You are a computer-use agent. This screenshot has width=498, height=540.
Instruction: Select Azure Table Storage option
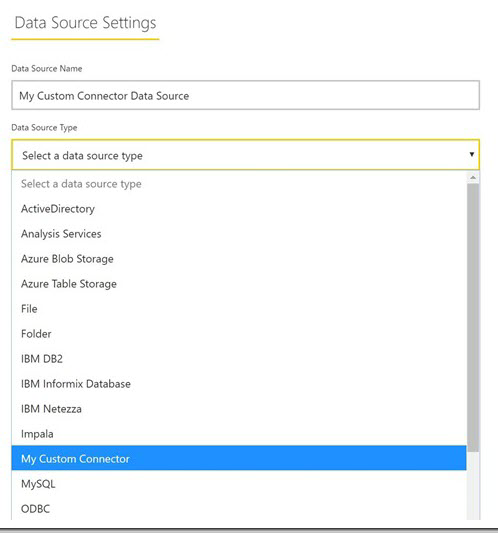click(239, 284)
